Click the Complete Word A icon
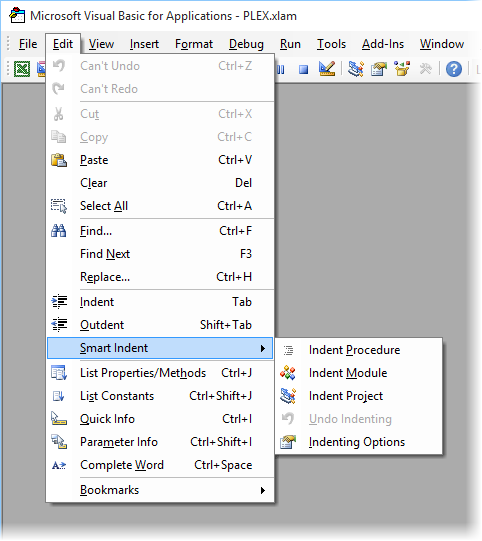The height and width of the screenshot is (541, 482). click(x=59, y=465)
